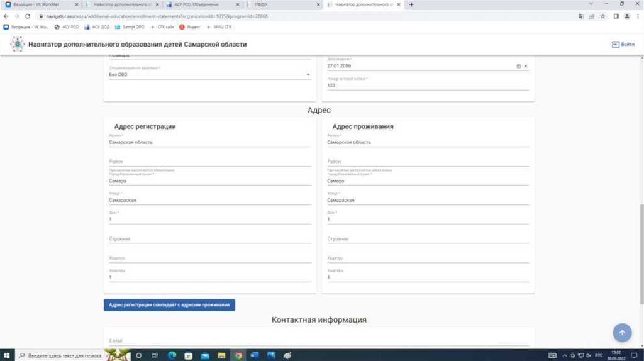Clear the date field with X icon

click(x=526, y=66)
